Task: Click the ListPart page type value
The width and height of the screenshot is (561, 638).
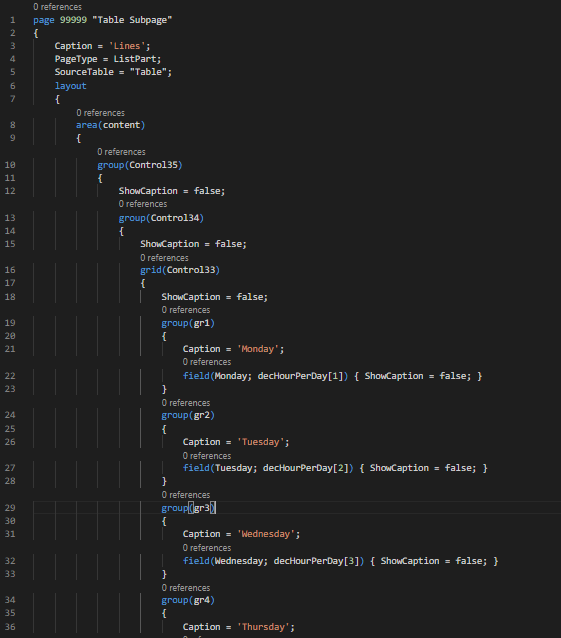Action: [135, 59]
